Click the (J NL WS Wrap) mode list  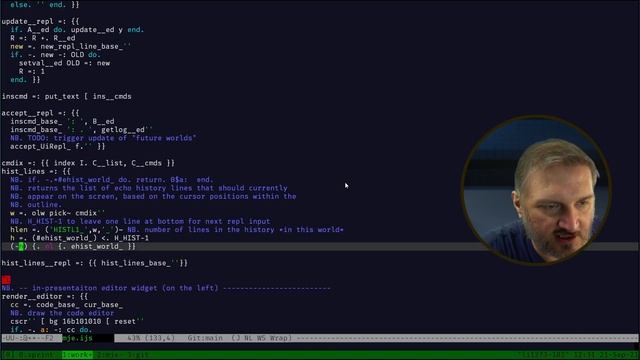(x=262, y=338)
